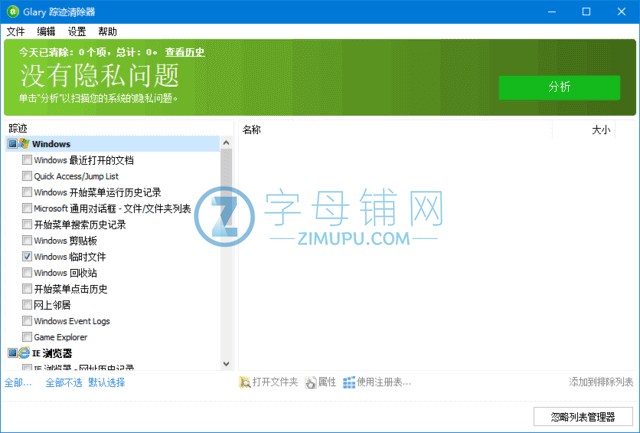Select the IE 浏览器 tree group row
This screenshot has height=433, width=640.
pos(113,353)
